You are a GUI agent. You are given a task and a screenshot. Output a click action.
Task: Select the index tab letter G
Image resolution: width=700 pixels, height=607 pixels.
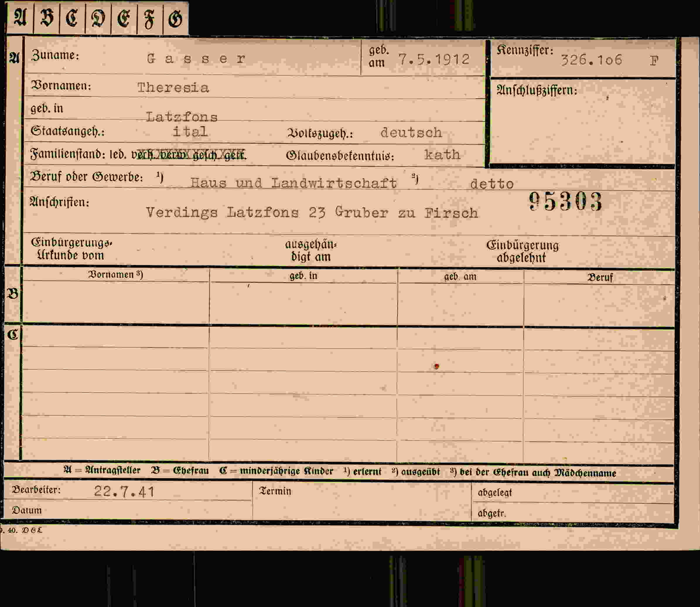(175, 18)
